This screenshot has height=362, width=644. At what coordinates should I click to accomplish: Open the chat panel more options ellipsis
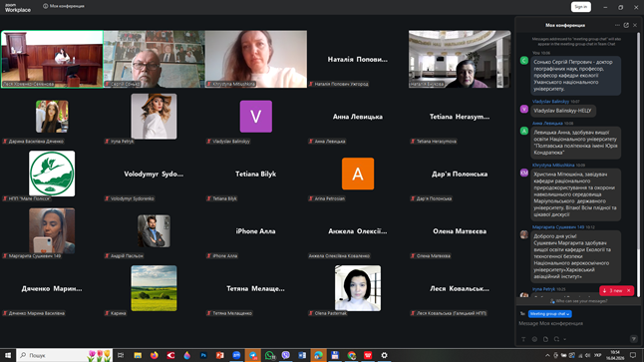[x=617, y=25]
